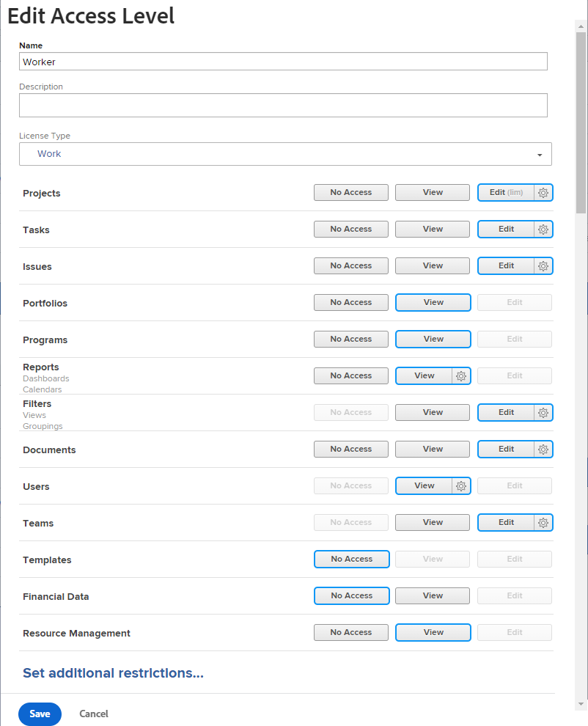Open settings gear on Reports View button
Viewport: 588px width, 726px height.
coord(461,375)
